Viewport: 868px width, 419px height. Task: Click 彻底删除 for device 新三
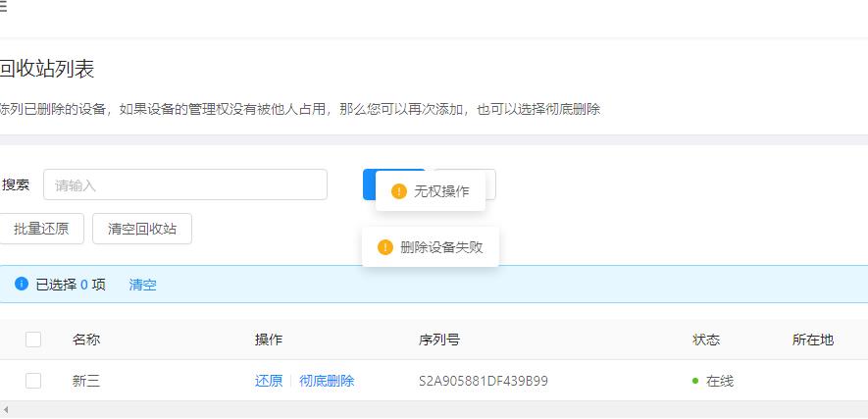coord(327,381)
